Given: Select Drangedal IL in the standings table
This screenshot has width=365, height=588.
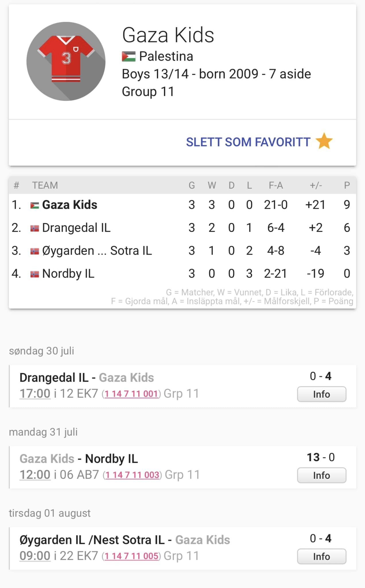Looking at the screenshot, I should pyautogui.click(x=76, y=228).
